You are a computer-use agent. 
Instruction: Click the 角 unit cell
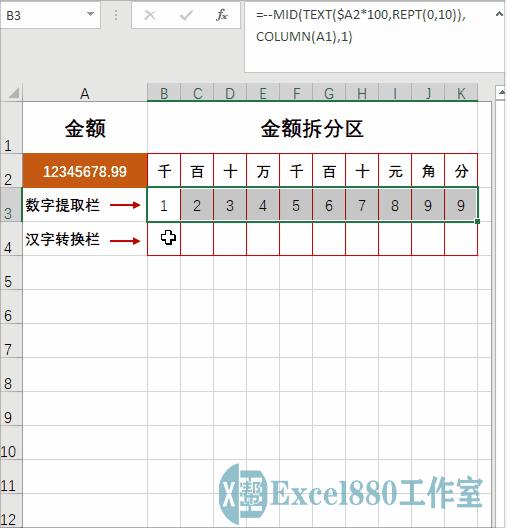(428, 171)
